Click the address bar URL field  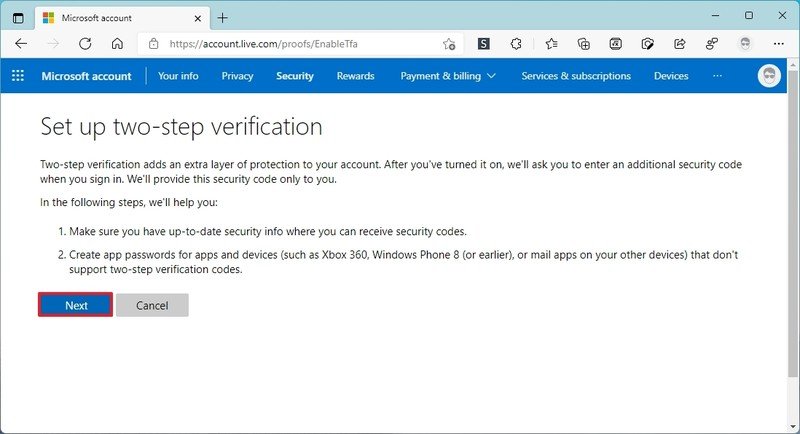point(301,44)
